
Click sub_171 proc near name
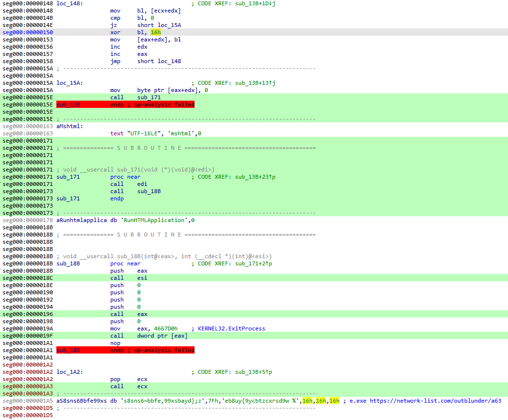[68, 177]
